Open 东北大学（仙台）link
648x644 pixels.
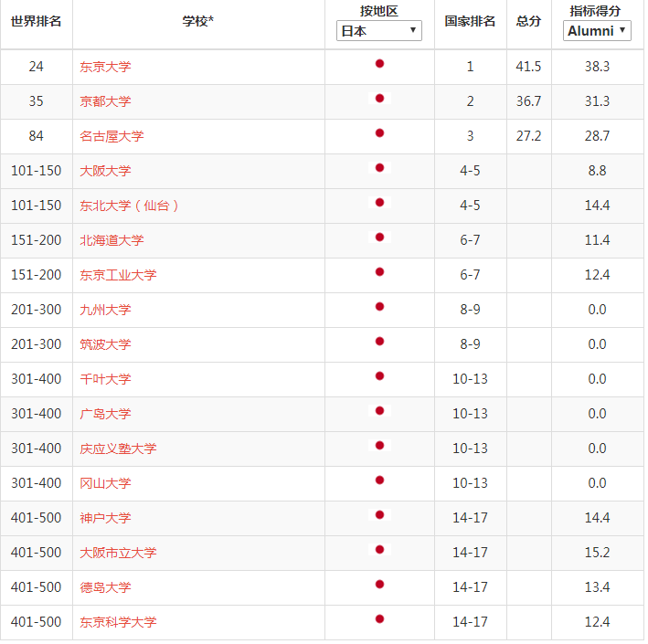click(x=129, y=206)
